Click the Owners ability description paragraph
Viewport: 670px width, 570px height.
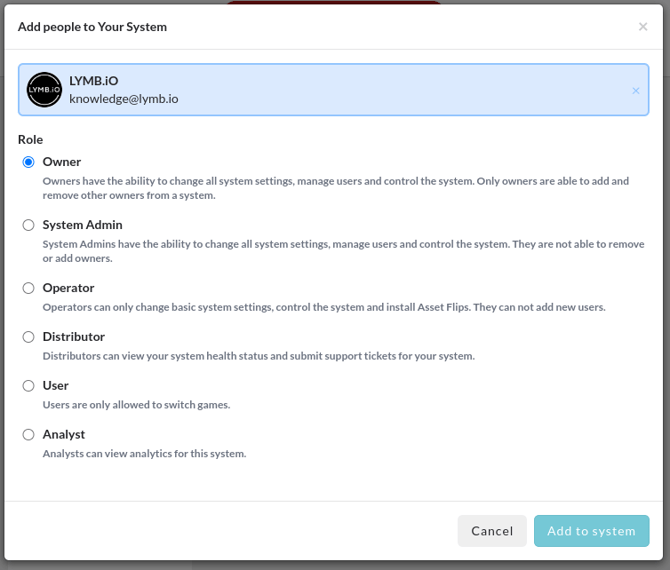point(335,188)
